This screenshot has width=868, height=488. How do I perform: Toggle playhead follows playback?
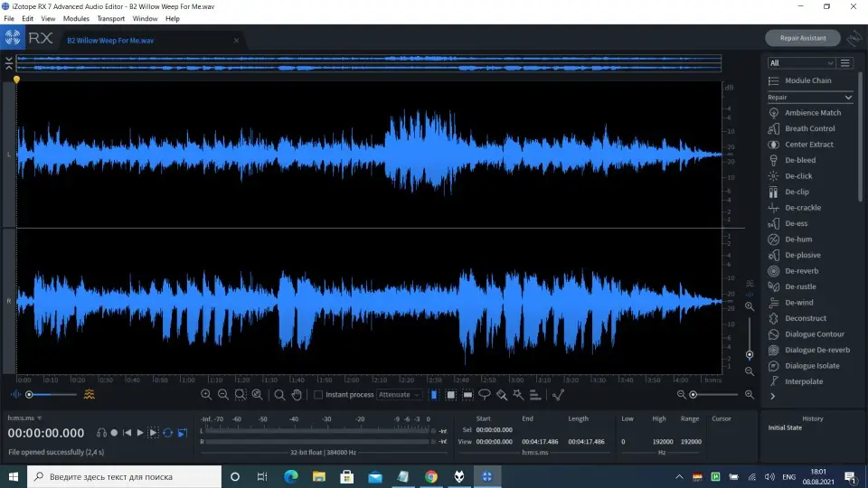[x=182, y=433]
